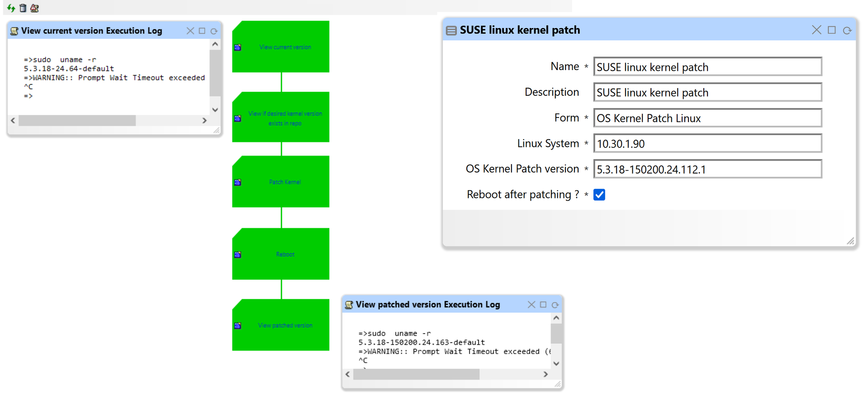
Task: Click the View current version log title icon
Action: coord(14,31)
